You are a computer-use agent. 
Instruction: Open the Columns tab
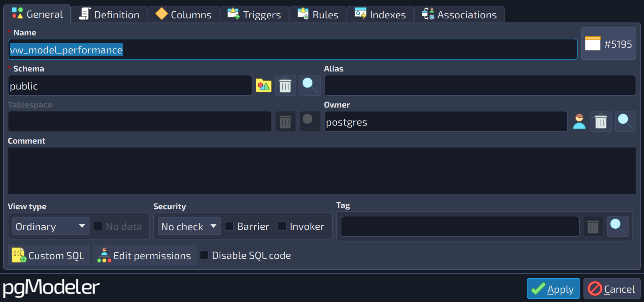[x=184, y=14]
